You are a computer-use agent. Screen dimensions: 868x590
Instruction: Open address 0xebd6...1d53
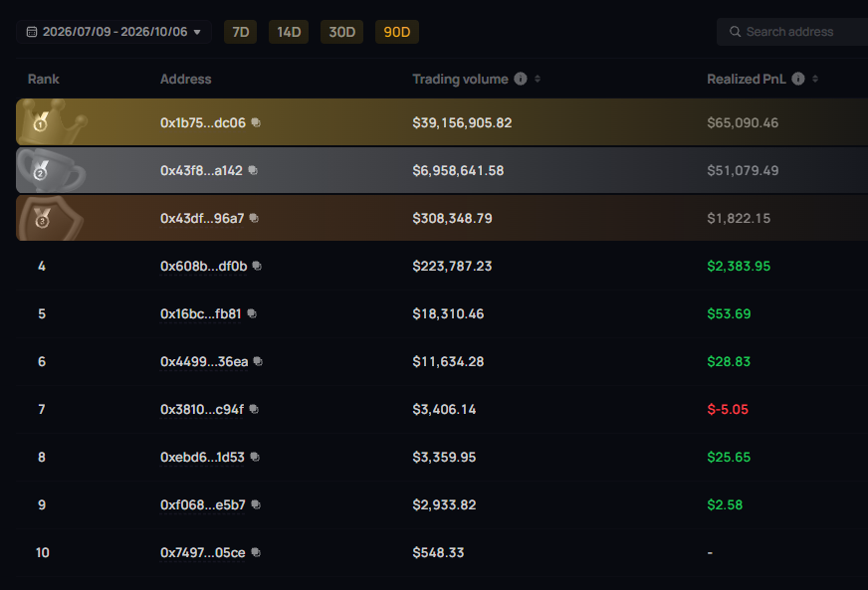coord(203,457)
